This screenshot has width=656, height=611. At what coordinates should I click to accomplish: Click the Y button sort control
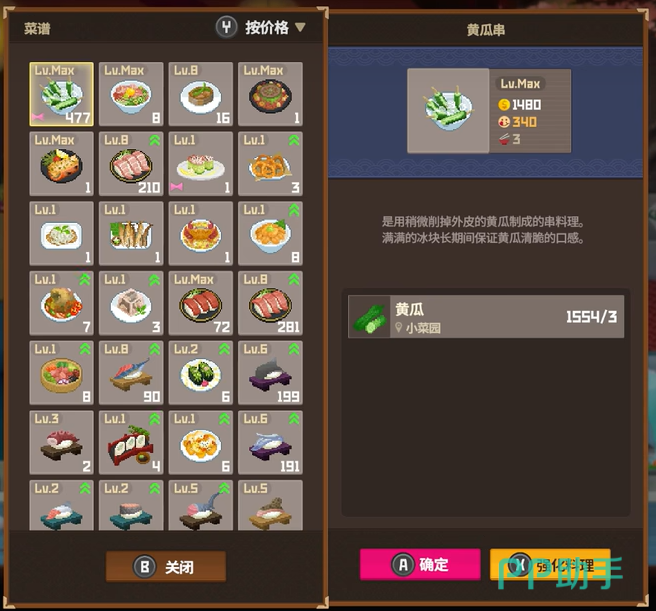click(226, 28)
